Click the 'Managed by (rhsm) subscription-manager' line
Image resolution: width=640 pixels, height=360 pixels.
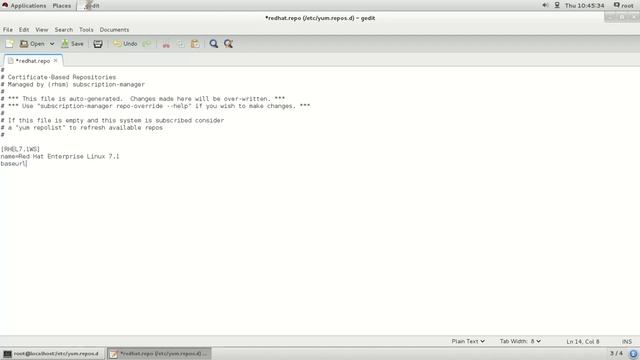[73, 84]
